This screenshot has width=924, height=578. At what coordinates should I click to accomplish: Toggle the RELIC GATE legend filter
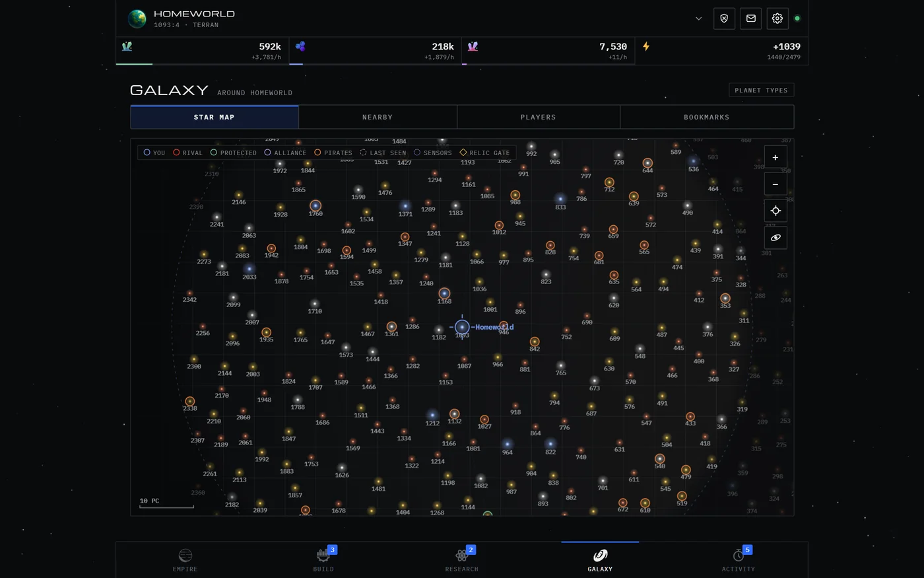(x=485, y=153)
